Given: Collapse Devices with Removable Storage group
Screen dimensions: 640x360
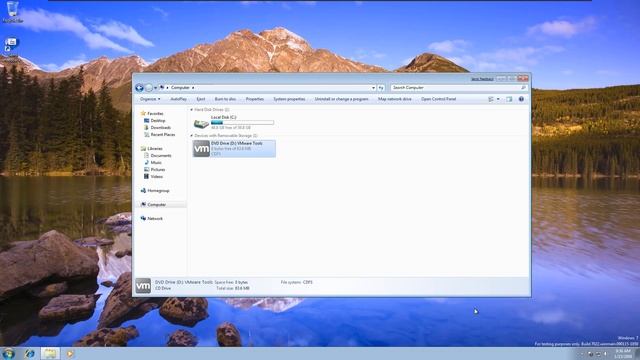Looking at the screenshot, I should pos(191,136).
